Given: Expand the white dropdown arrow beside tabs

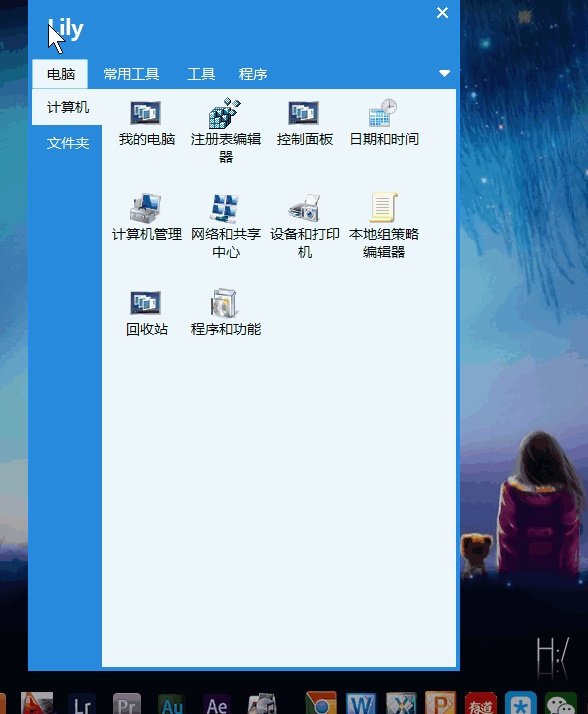Looking at the screenshot, I should tap(445, 73).
